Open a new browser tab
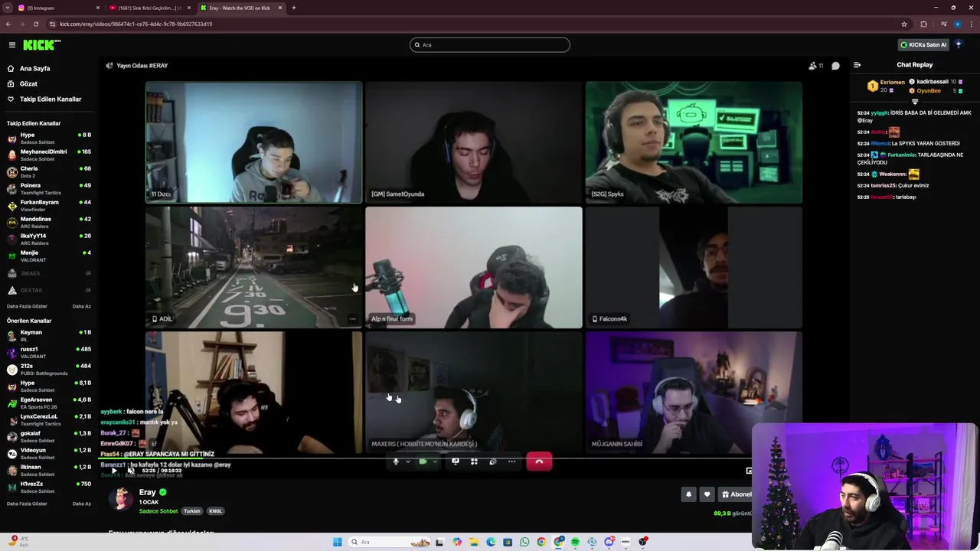This screenshot has width=980, height=551. click(x=294, y=8)
